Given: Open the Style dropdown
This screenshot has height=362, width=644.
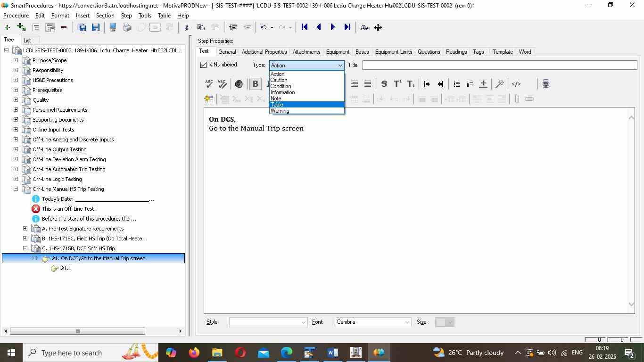Looking at the screenshot, I should click(268, 322).
